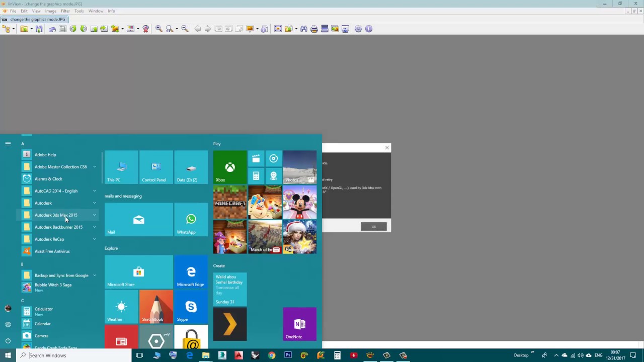Open Task View on the taskbar
Image resolution: width=644 pixels, height=362 pixels.
point(139,355)
